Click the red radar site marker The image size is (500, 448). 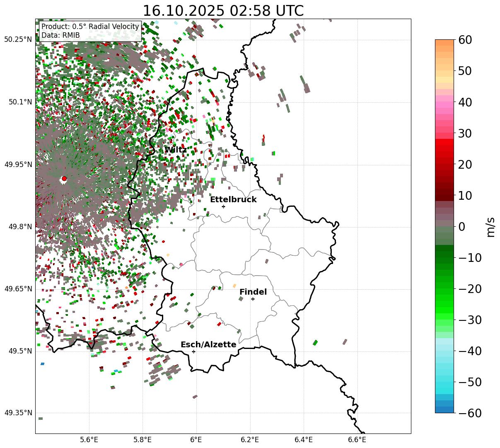(x=64, y=179)
